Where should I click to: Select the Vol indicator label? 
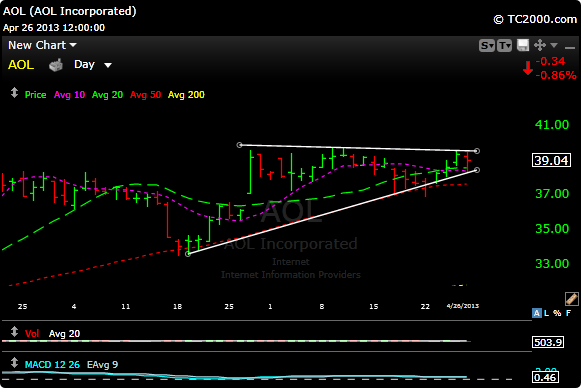coord(32,334)
